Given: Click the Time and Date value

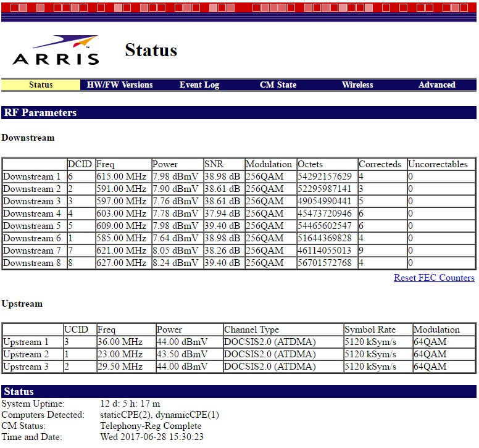Looking at the screenshot, I should [x=152, y=437].
